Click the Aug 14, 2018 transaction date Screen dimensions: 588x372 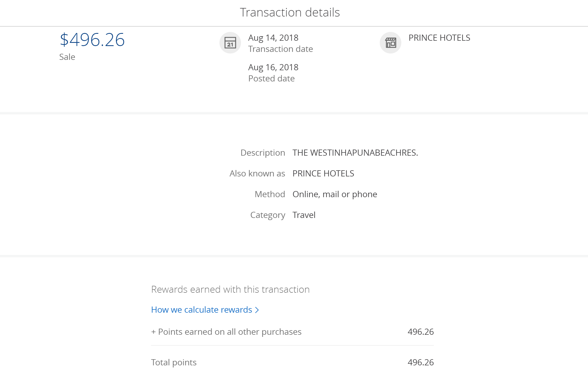click(x=273, y=38)
